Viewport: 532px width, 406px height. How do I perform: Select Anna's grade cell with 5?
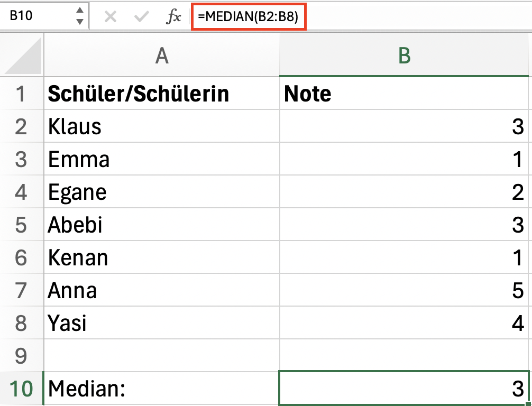404,290
